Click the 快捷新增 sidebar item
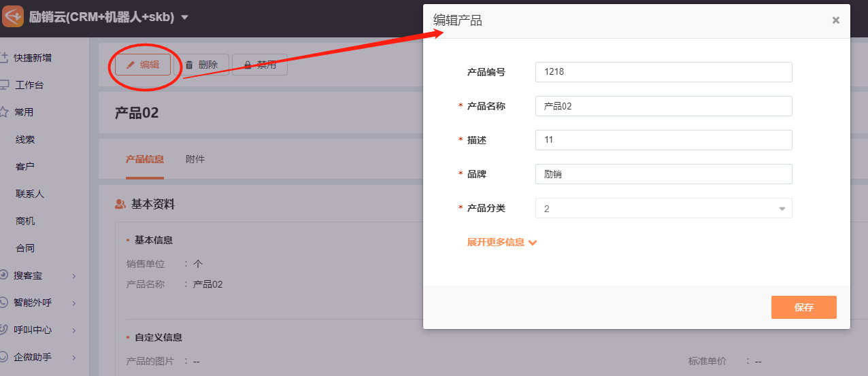868x376 pixels. point(33,58)
